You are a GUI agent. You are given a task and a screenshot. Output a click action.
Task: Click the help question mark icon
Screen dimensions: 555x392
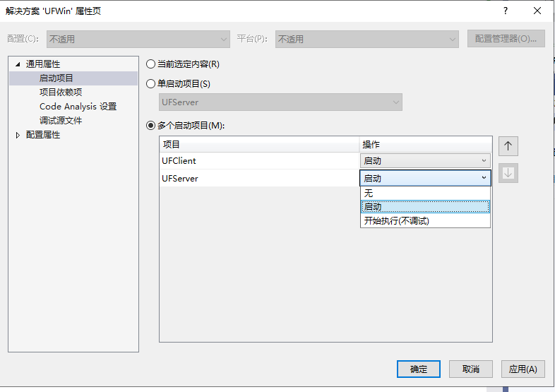(x=505, y=11)
